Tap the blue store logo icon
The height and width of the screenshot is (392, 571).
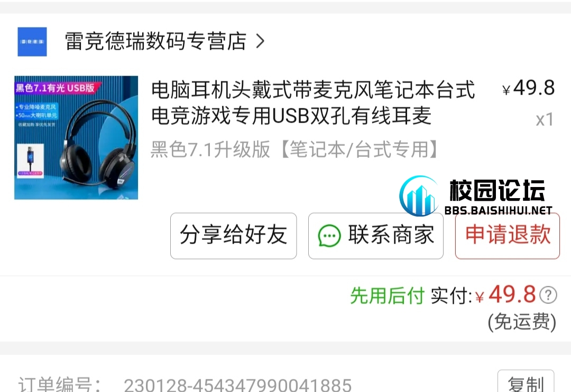pos(32,42)
